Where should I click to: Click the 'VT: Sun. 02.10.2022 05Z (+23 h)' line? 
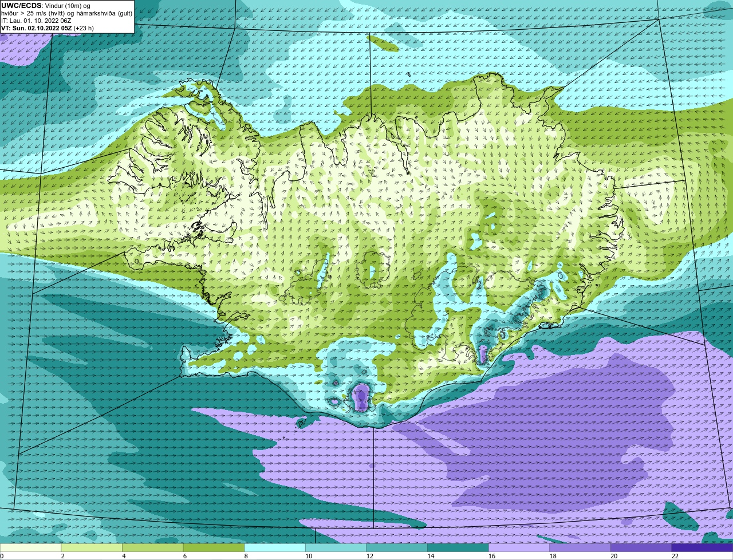[48, 27]
